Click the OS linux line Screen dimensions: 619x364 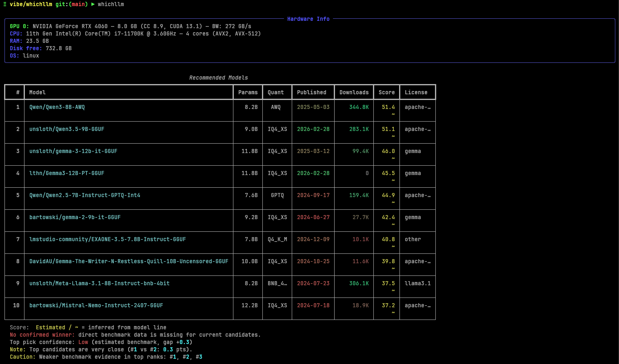click(24, 56)
